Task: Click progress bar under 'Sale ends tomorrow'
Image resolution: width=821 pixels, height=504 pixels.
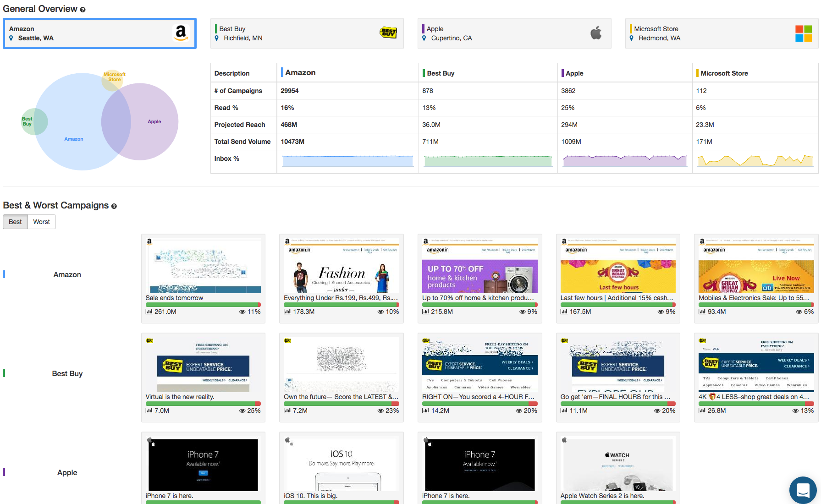Action: (x=203, y=305)
